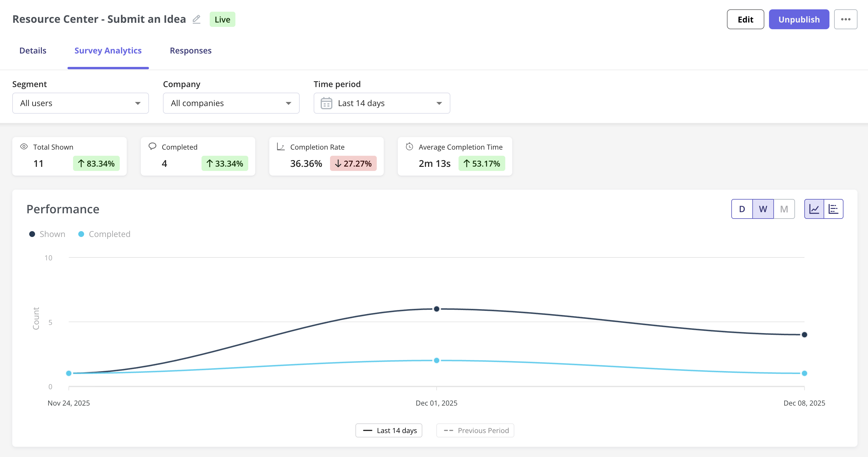Open the Company dropdown showing All companies
This screenshot has height=457, width=868.
231,103
